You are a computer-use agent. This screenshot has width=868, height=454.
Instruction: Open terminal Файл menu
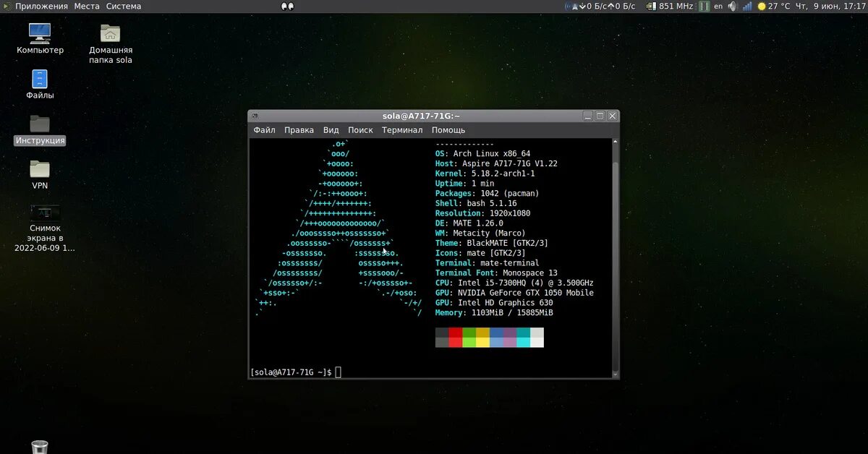click(x=264, y=130)
